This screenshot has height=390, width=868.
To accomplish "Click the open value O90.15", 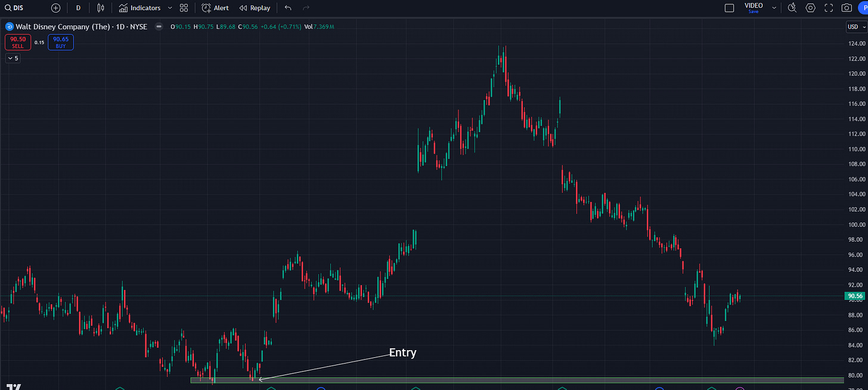I will coord(181,26).
